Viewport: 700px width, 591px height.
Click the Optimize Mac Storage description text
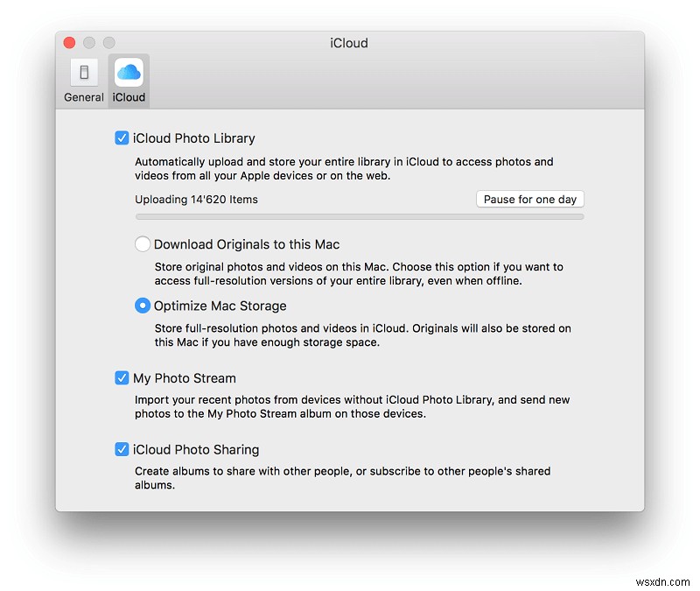click(x=350, y=335)
